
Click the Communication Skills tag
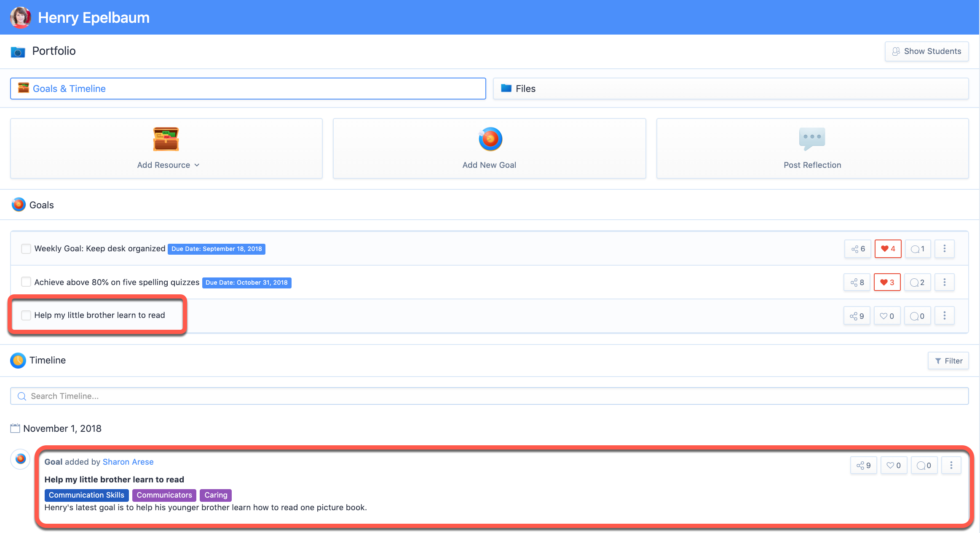pos(86,495)
